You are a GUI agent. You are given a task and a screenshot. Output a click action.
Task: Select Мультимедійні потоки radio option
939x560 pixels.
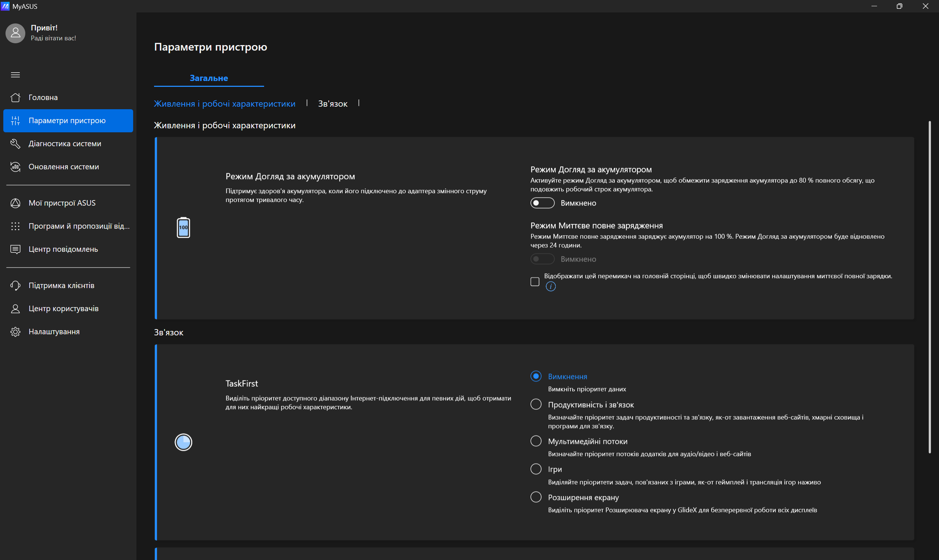point(536,441)
